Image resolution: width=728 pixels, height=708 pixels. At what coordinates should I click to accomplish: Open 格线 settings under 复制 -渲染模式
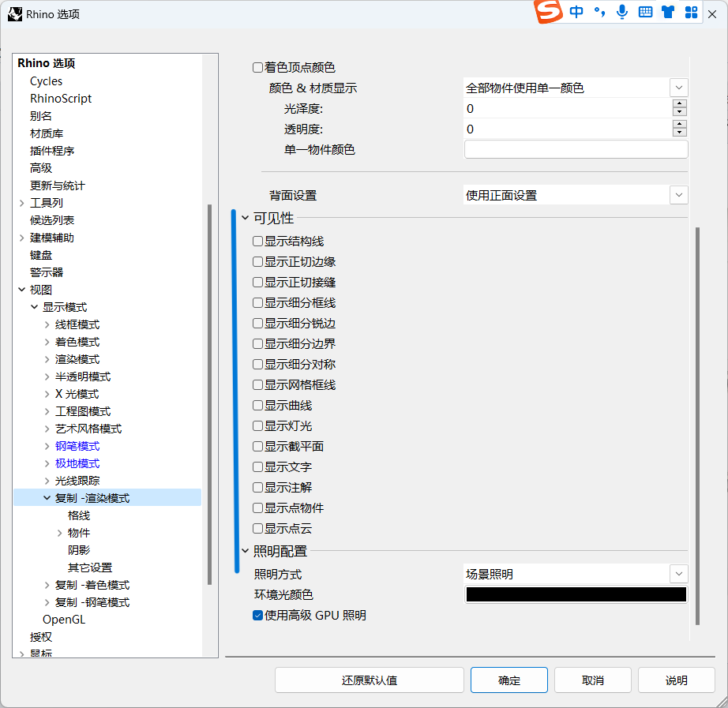pyautogui.click(x=79, y=515)
